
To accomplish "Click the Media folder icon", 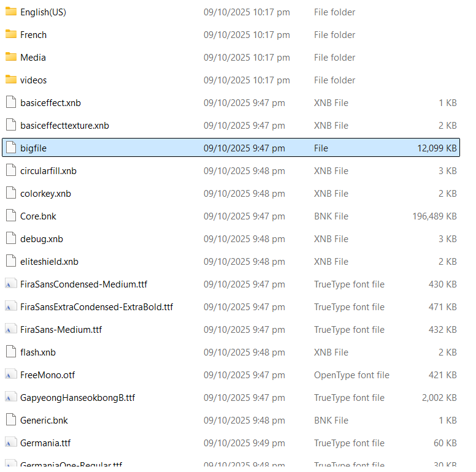I will click(x=10, y=57).
